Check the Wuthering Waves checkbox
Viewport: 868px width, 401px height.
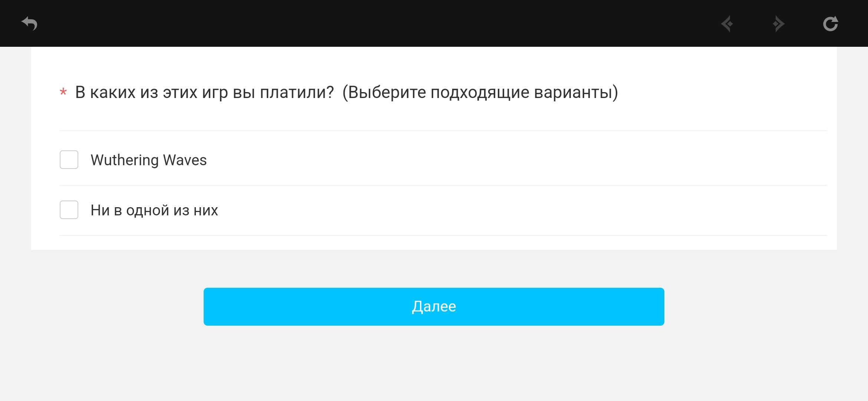click(x=69, y=160)
